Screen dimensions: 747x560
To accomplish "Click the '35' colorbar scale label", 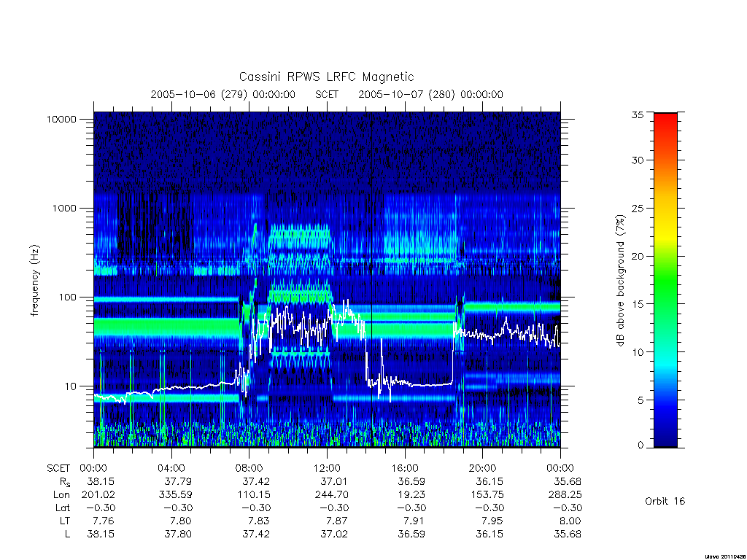I will coord(637,114).
